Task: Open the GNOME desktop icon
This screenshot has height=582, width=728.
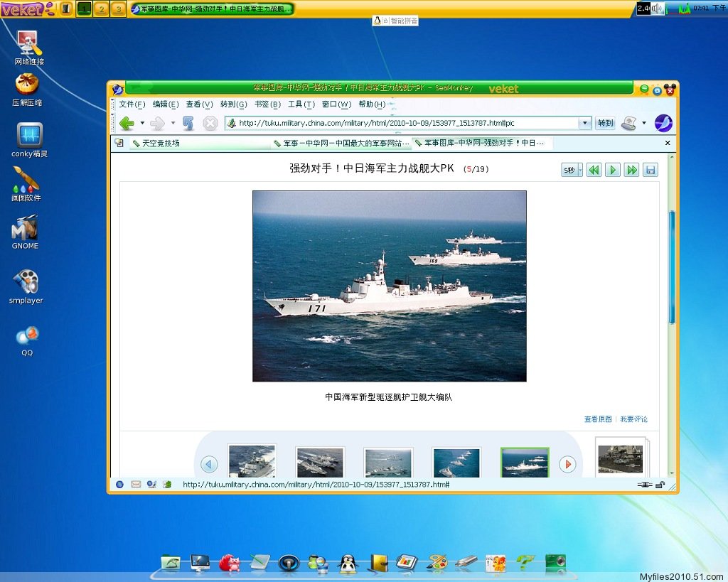Action: 25,232
